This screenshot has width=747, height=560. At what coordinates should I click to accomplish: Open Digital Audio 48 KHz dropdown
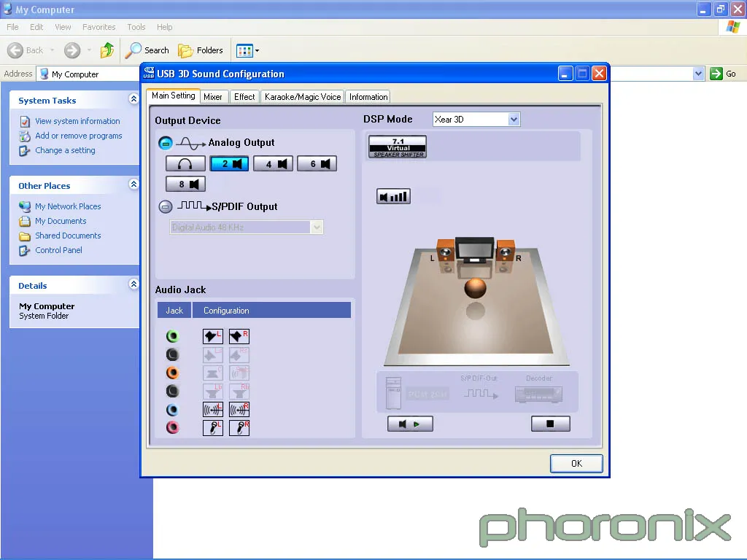point(317,227)
